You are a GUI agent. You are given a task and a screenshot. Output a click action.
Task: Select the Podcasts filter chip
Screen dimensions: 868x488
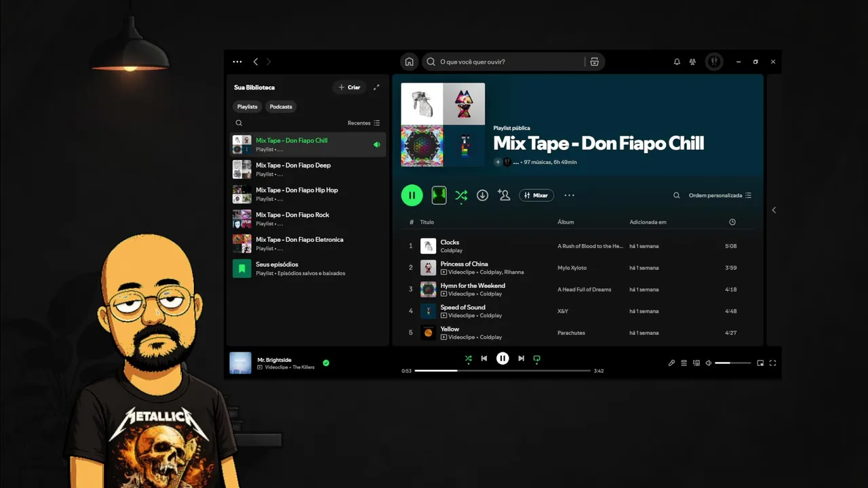281,106
